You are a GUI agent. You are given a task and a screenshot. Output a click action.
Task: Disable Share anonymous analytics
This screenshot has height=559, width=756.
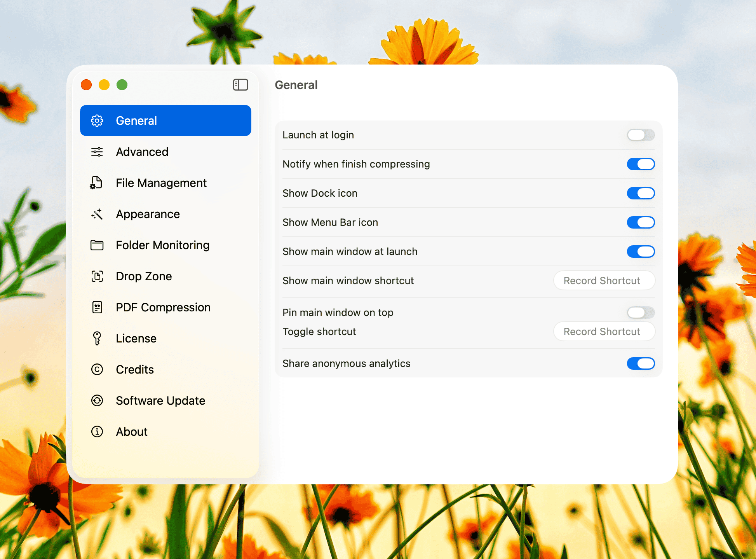[641, 363]
